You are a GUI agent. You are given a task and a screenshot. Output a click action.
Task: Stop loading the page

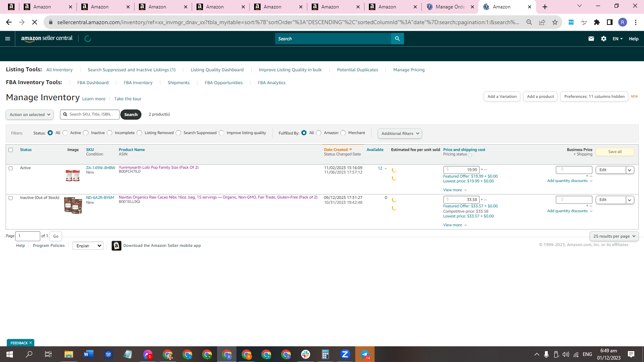35,22
